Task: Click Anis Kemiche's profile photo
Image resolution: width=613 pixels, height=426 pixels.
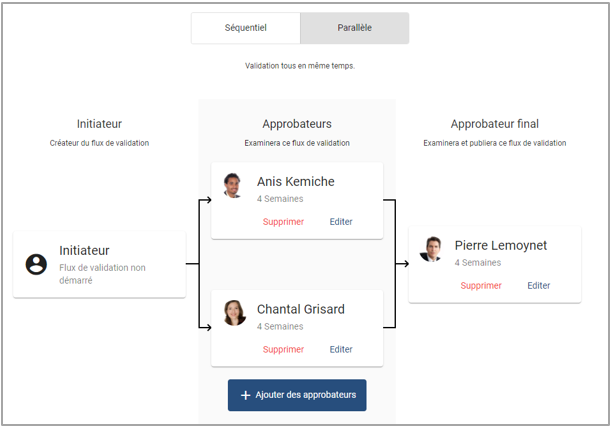Action: click(x=234, y=186)
